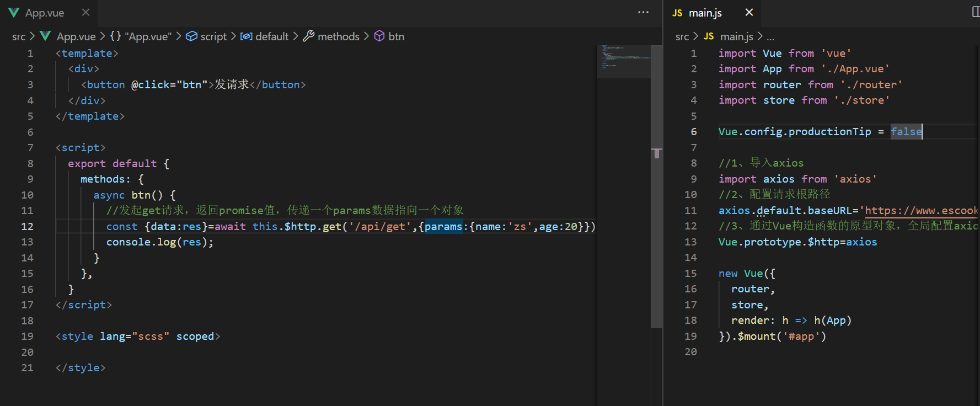
Task: Click 'new Vue({' in main.js
Action: [x=747, y=274]
